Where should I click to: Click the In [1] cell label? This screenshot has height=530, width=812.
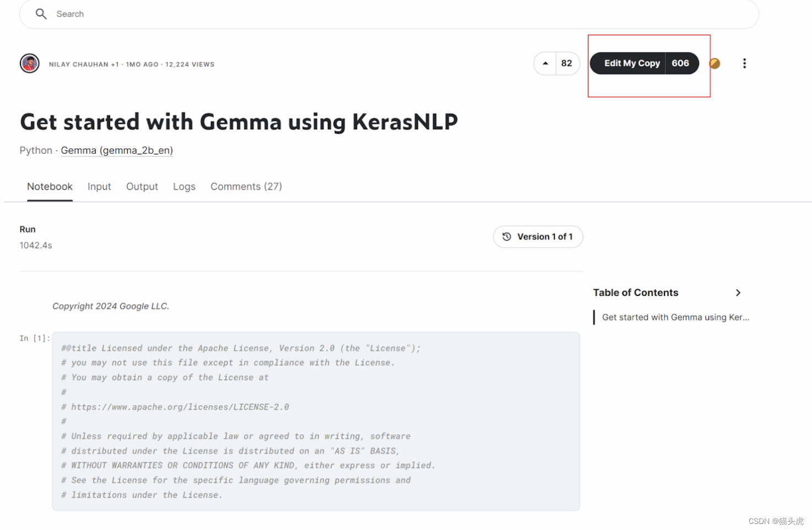coord(35,338)
